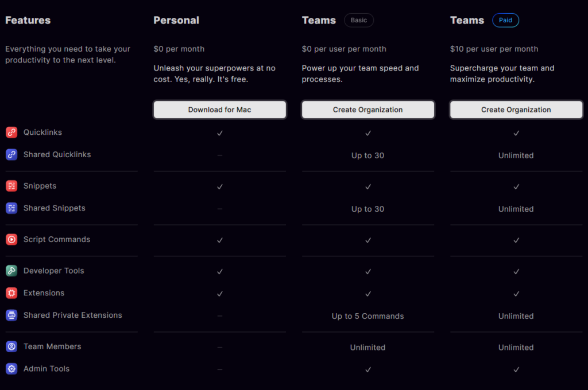588x390 pixels.
Task: Click the Team Members person icon
Action: click(x=11, y=346)
